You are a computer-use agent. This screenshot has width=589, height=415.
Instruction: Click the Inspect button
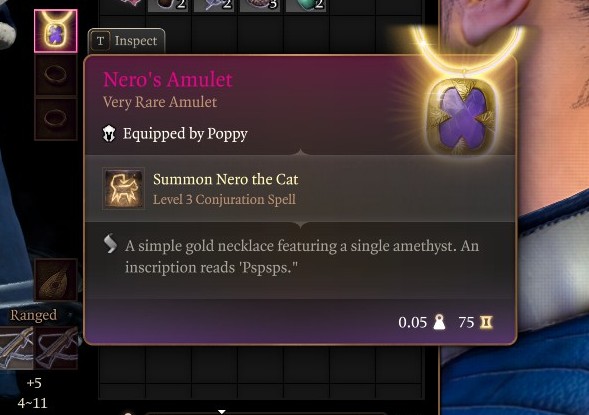click(126, 41)
